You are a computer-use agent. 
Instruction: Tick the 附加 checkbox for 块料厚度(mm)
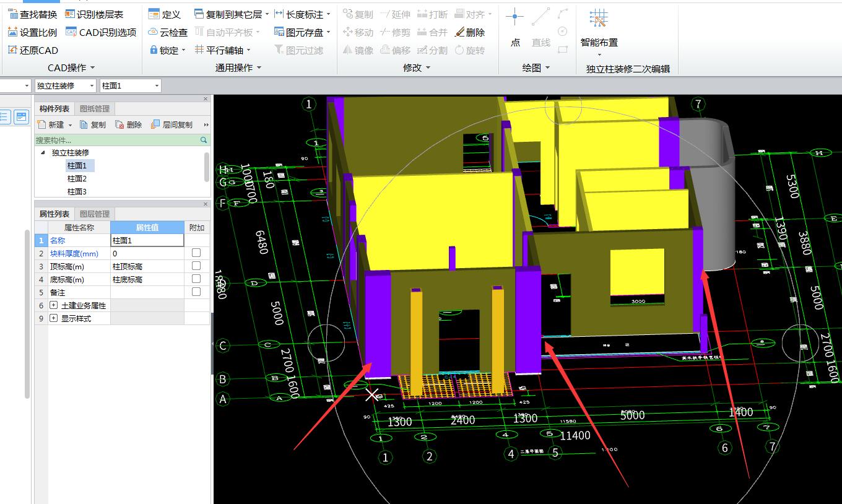196,253
